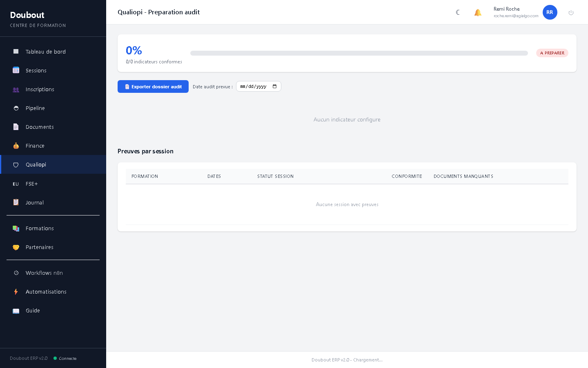Export the audit dossier
This screenshot has width=588, height=368.
tap(153, 86)
